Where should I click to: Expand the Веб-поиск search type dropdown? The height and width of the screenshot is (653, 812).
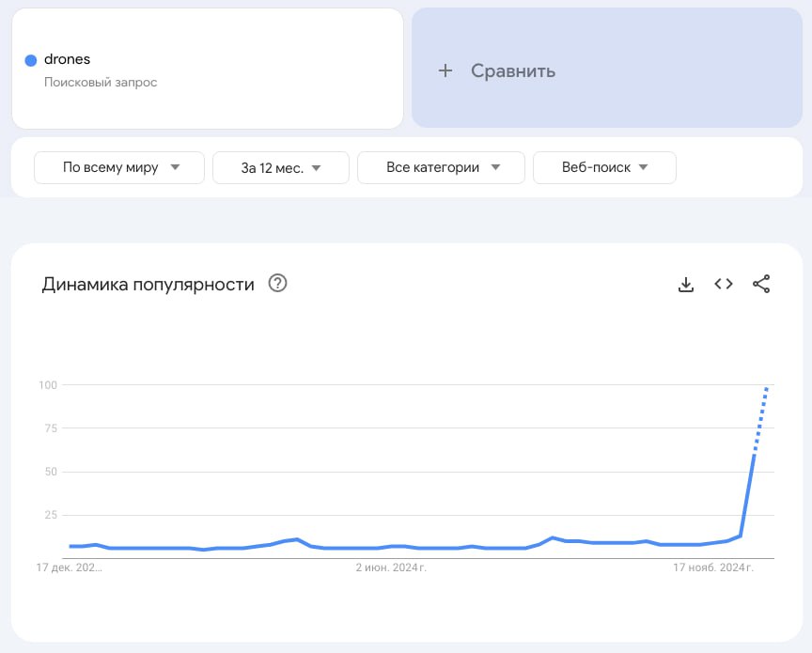coord(604,168)
